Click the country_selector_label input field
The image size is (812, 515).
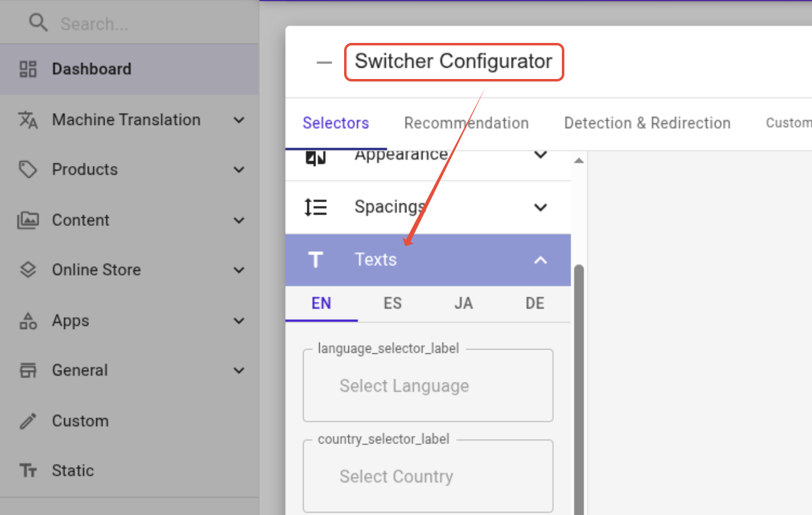428,476
